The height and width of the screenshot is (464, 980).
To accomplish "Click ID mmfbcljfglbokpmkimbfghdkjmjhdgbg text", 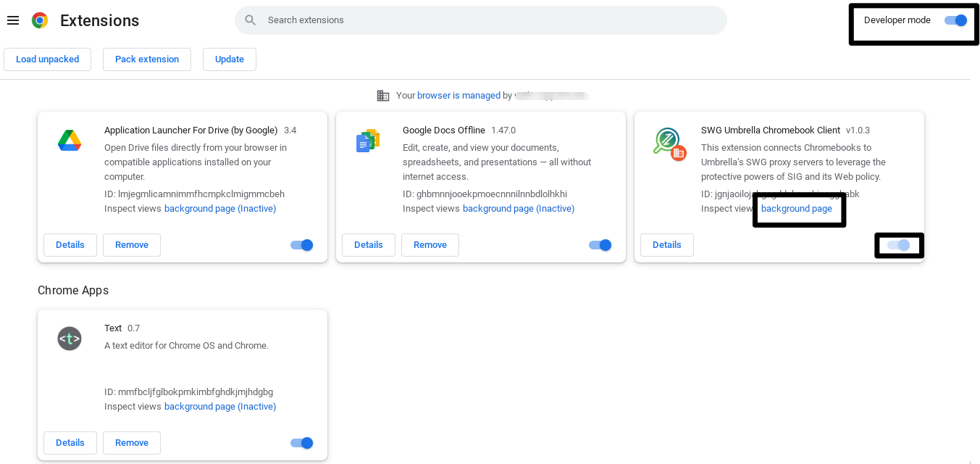I will (x=188, y=392).
